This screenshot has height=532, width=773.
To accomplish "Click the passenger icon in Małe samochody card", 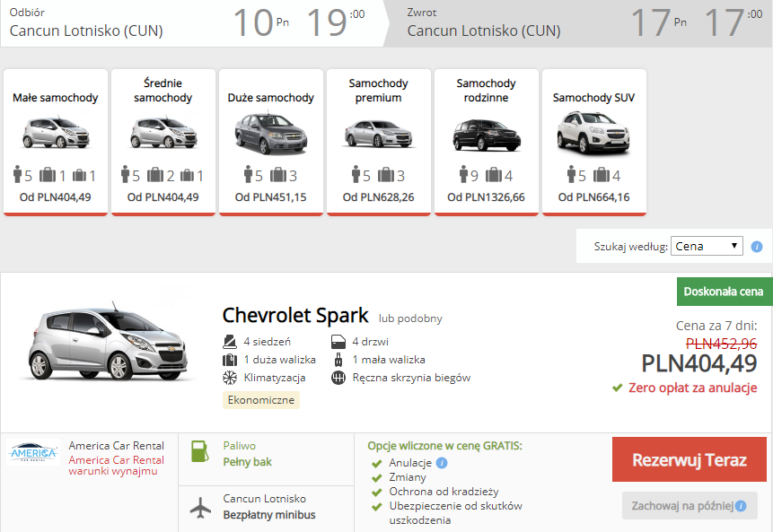I will (18, 174).
